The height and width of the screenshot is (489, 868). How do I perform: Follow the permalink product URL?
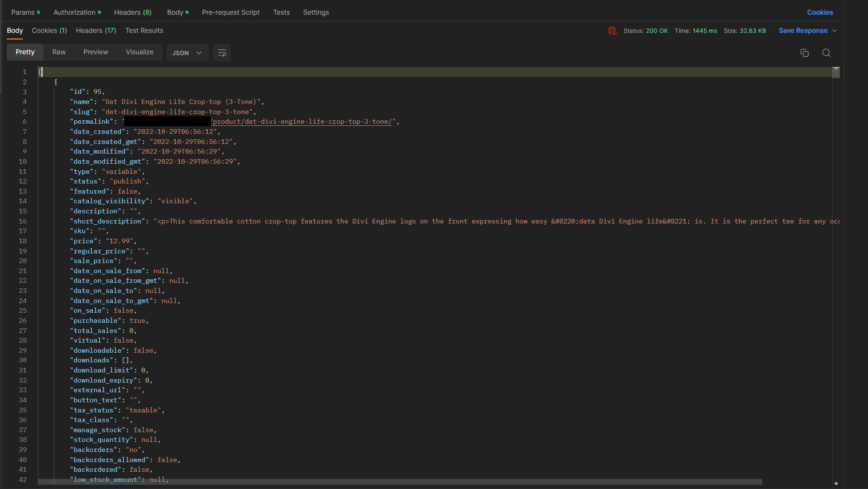(301, 122)
